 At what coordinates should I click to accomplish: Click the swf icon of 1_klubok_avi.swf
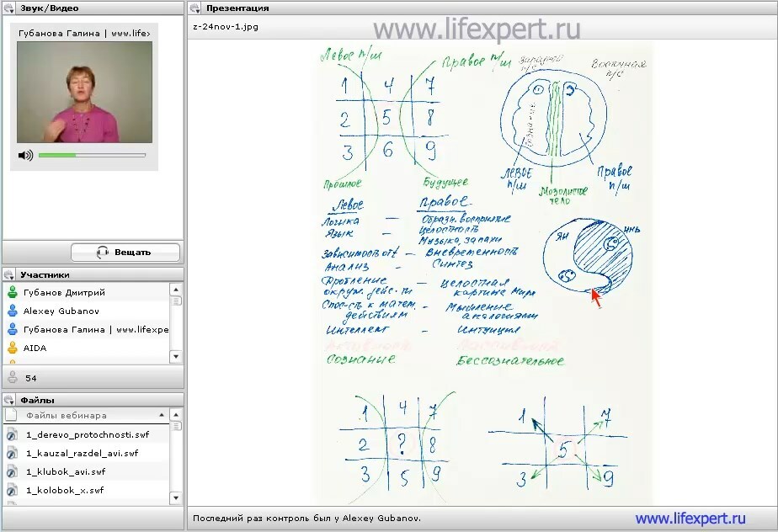click(x=12, y=472)
